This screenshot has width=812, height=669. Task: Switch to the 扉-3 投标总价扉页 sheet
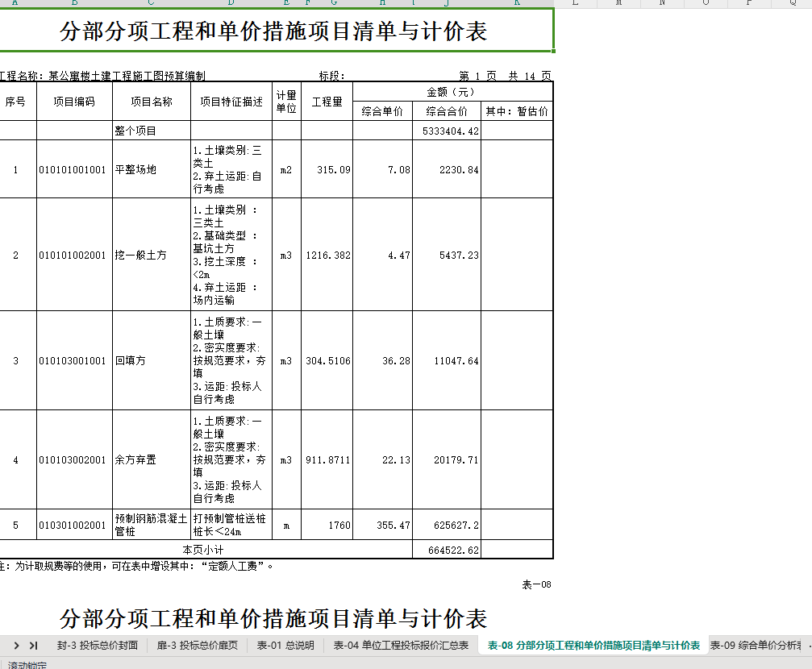pos(198,645)
